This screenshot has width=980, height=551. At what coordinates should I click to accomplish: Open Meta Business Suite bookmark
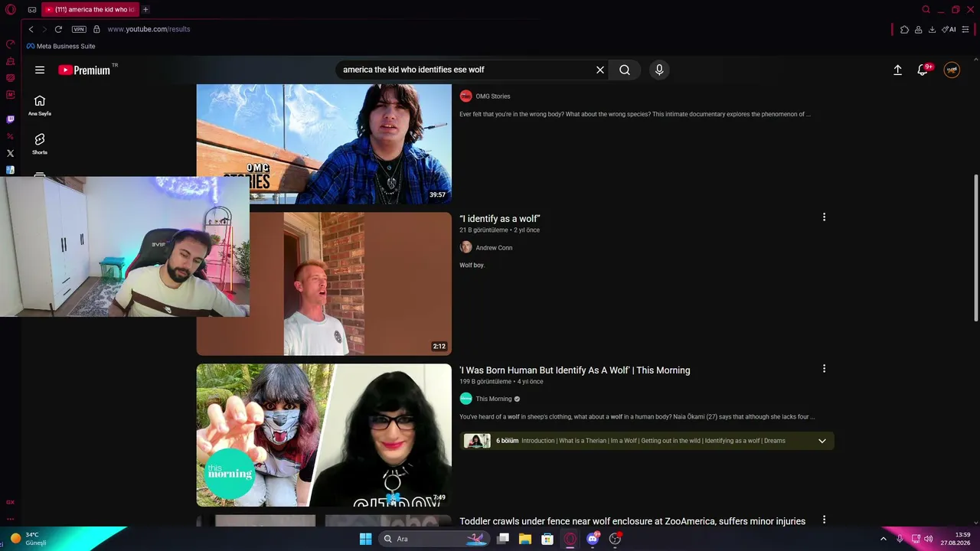coord(61,46)
